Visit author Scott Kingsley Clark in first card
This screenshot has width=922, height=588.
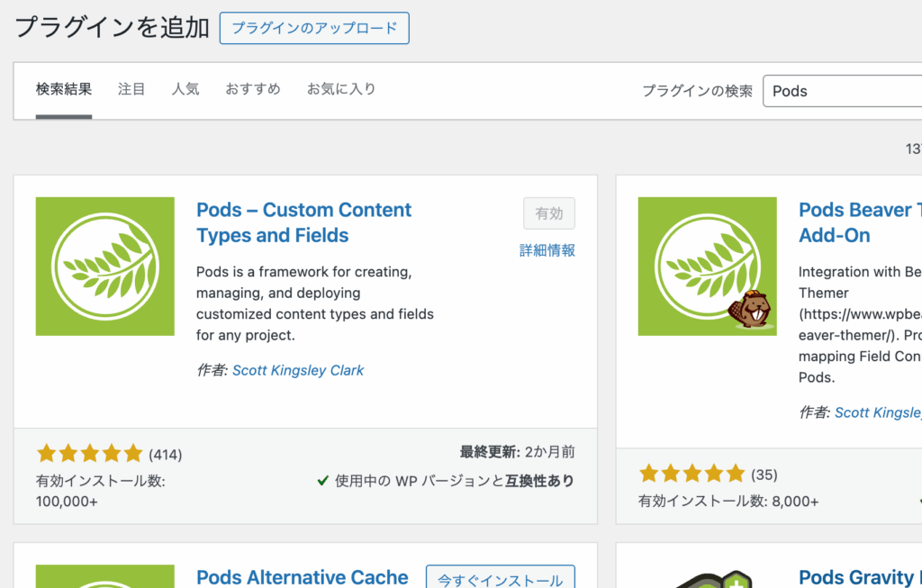coord(298,370)
